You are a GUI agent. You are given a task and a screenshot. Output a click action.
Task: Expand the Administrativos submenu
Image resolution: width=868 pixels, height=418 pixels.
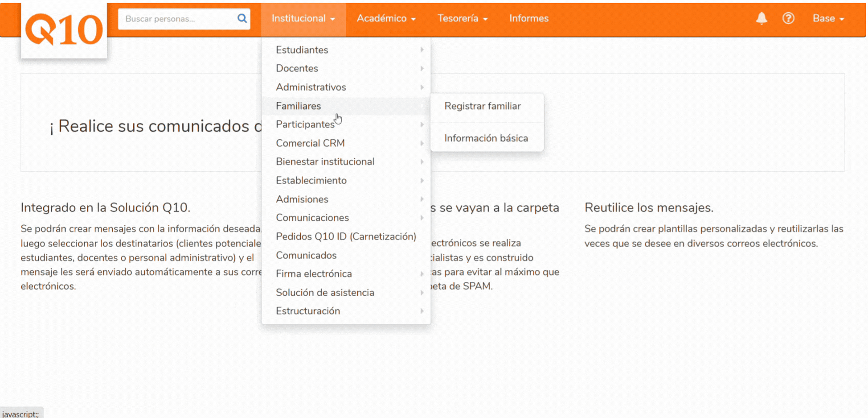point(346,87)
